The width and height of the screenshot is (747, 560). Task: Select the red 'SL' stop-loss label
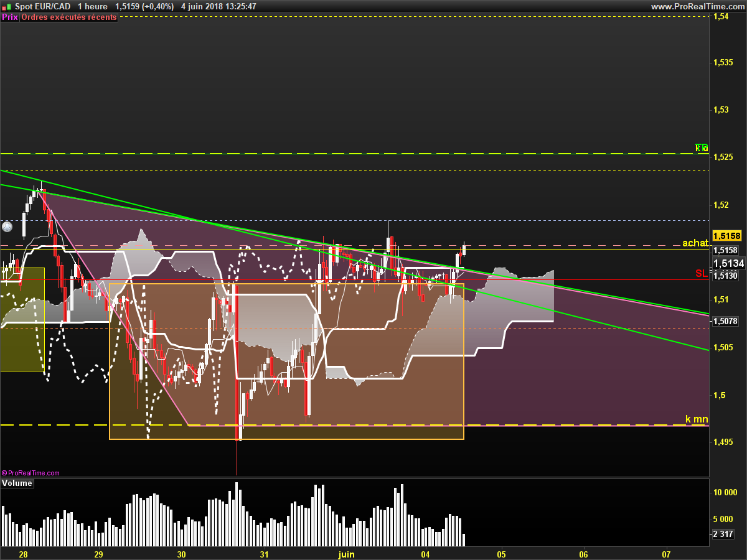tap(701, 273)
